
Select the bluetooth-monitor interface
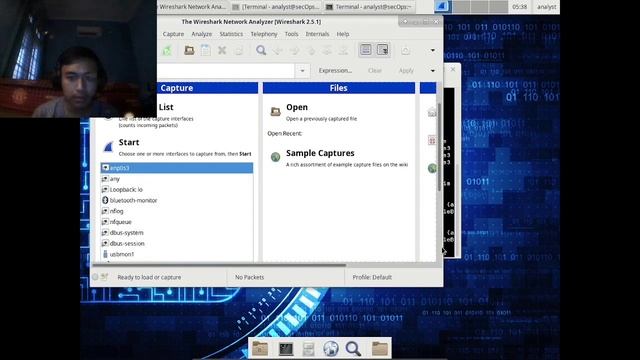tap(177, 200)
